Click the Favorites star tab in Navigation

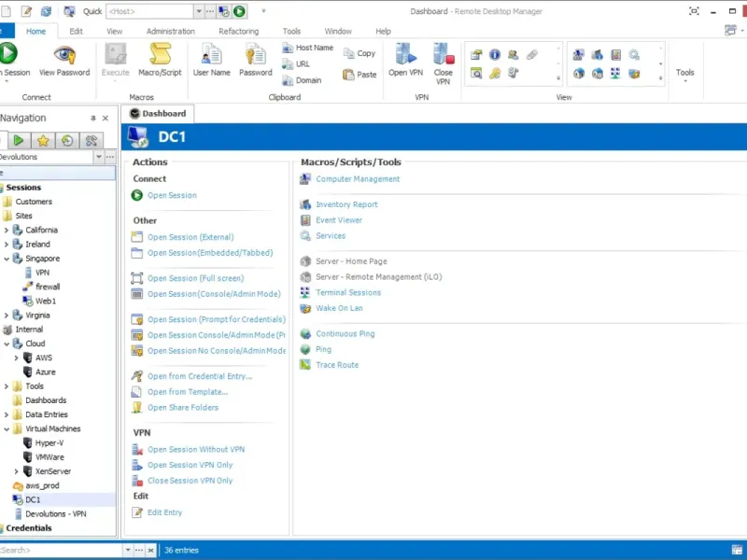43,140
